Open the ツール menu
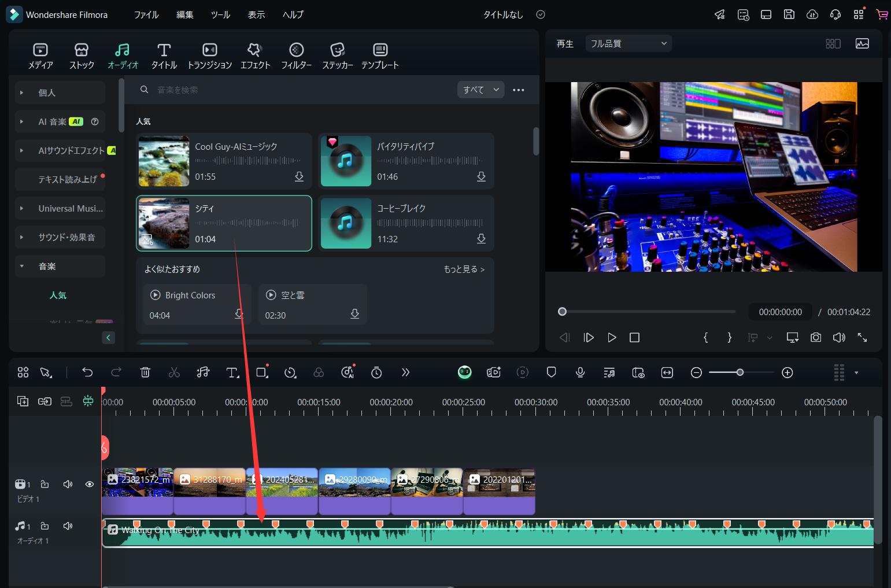This screenshot has width=891, height=588. click(x=220, y=14)
